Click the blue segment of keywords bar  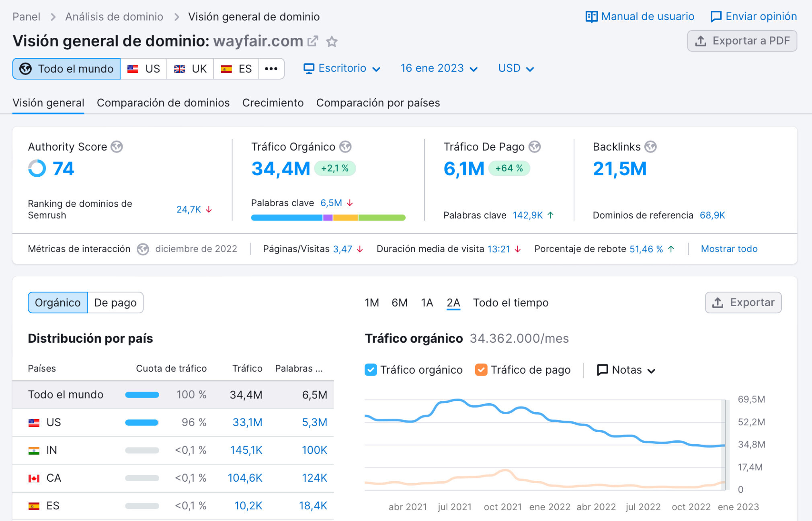(287, 218)
